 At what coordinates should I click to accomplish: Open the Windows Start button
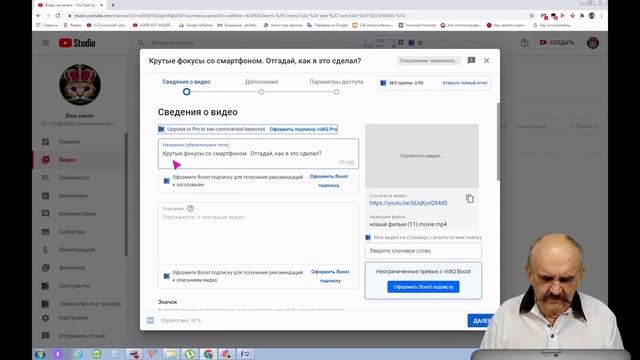40,354
